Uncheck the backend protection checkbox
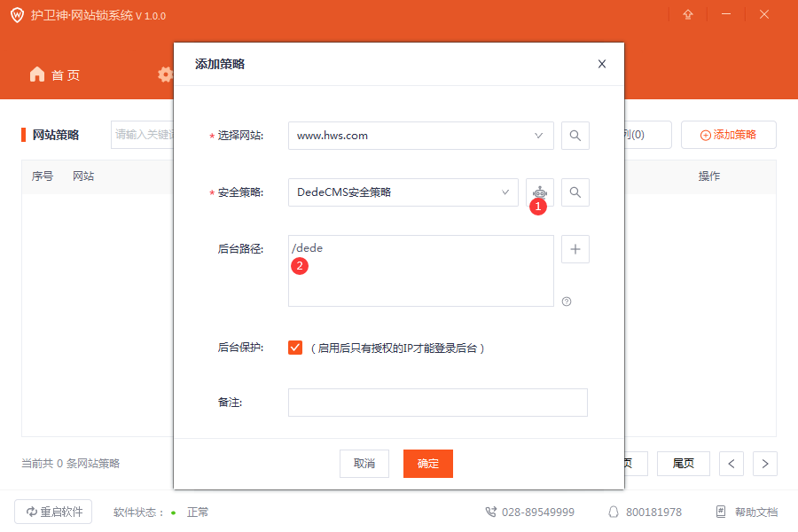The width and height of the screenshot is (798, 532). tap(295, 348)
